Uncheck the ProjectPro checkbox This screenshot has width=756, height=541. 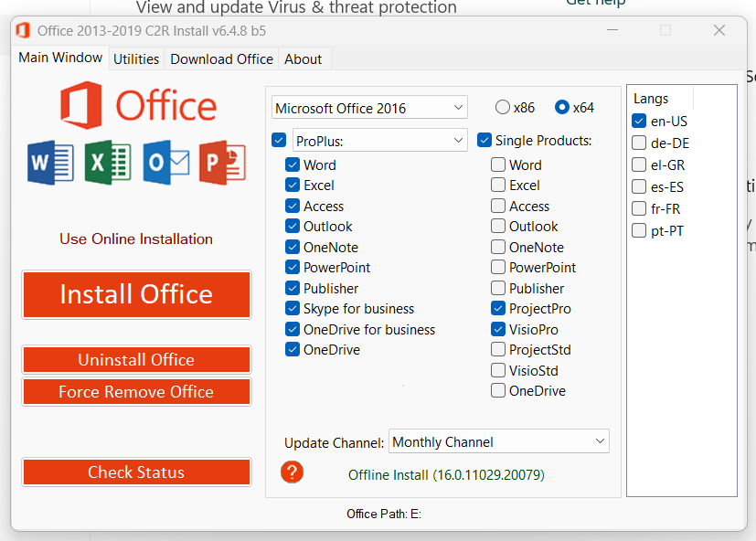coord(498,309)
